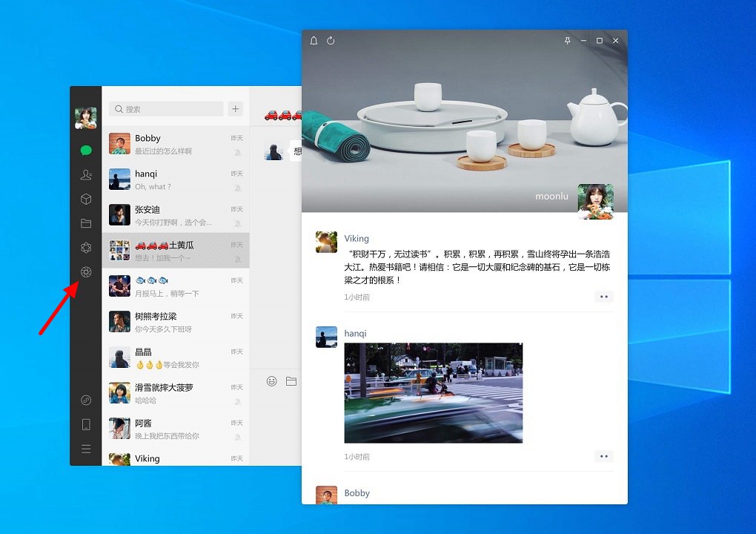The height and width of the screenshot is (534, 756).
Task: Refresh the Moments feed
Action: click(x=330, y=41)
